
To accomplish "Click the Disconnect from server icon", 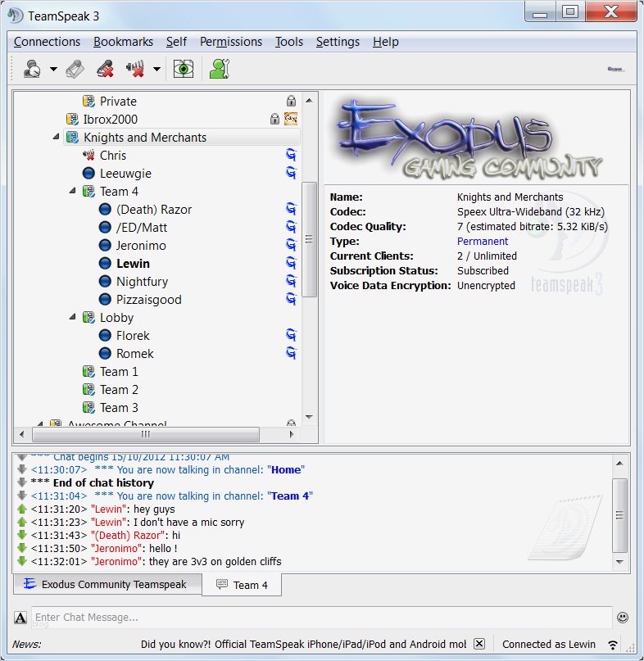I will (x=105, y=69).
